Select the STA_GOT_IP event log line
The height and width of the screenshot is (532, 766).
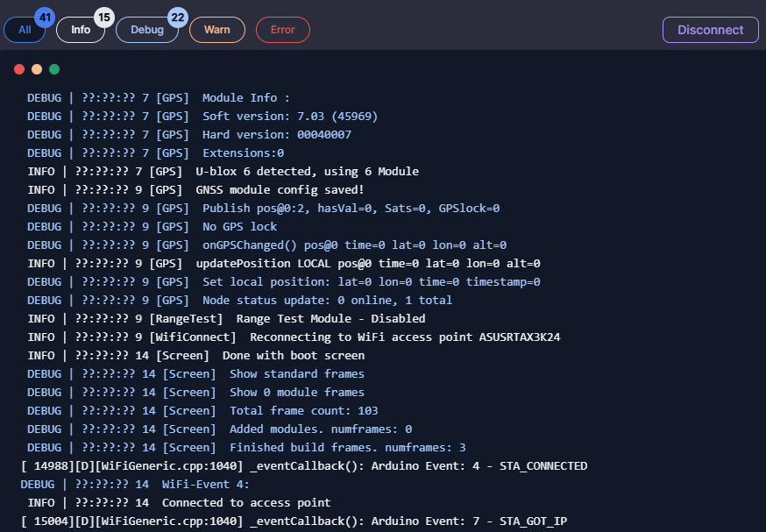tap(294, 521)
